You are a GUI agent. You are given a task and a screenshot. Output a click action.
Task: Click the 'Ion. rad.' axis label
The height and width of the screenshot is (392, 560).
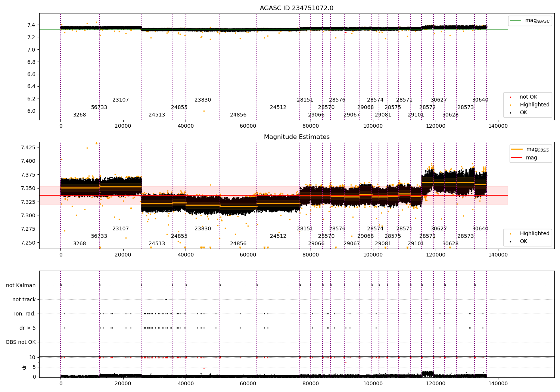click(x=25, y=314)
